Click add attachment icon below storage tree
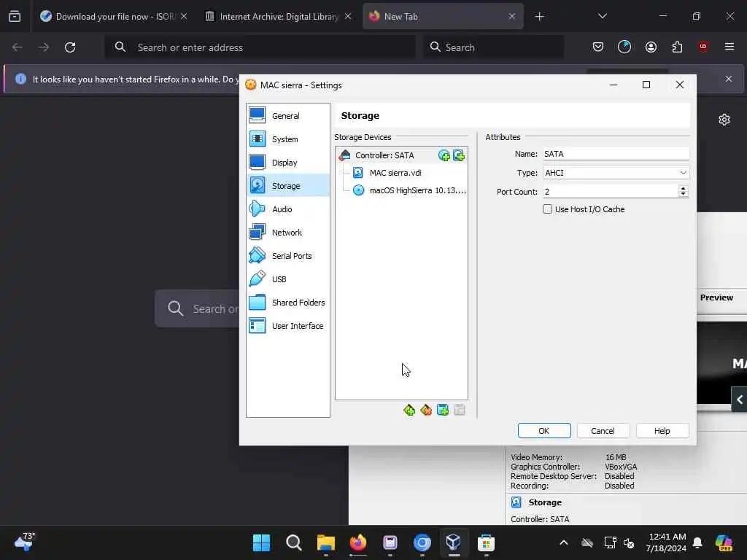The height and width of the screenshot is (560, 747). point(443,410)
